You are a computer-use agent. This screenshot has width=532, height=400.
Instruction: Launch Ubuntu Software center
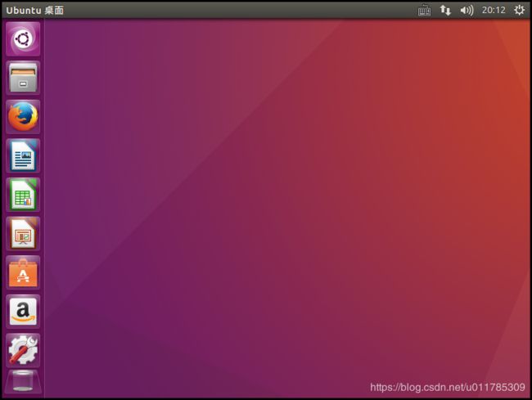click(x=23, y=273)
